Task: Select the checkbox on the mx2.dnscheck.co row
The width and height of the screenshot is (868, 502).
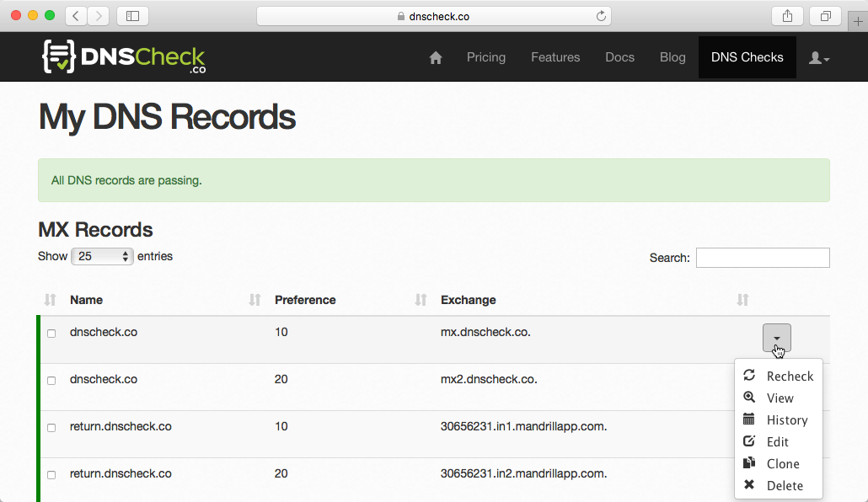Action: (x=51, y=380)
